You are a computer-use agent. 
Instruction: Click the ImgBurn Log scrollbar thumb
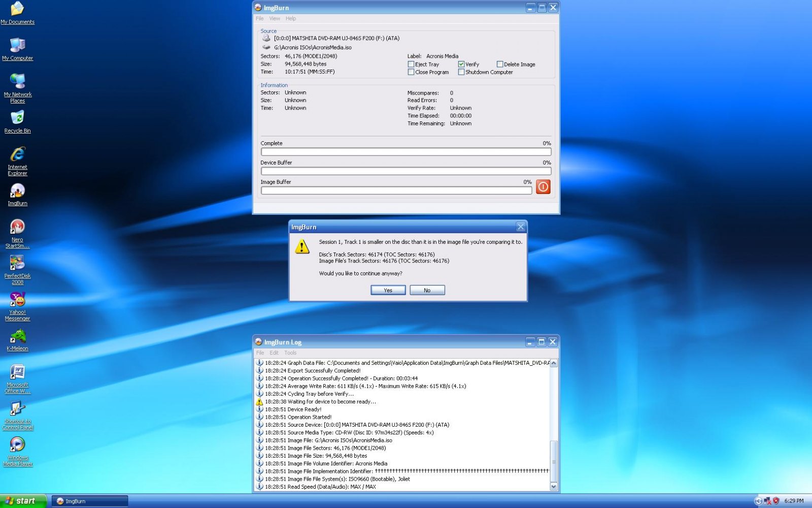click(554, 462)
